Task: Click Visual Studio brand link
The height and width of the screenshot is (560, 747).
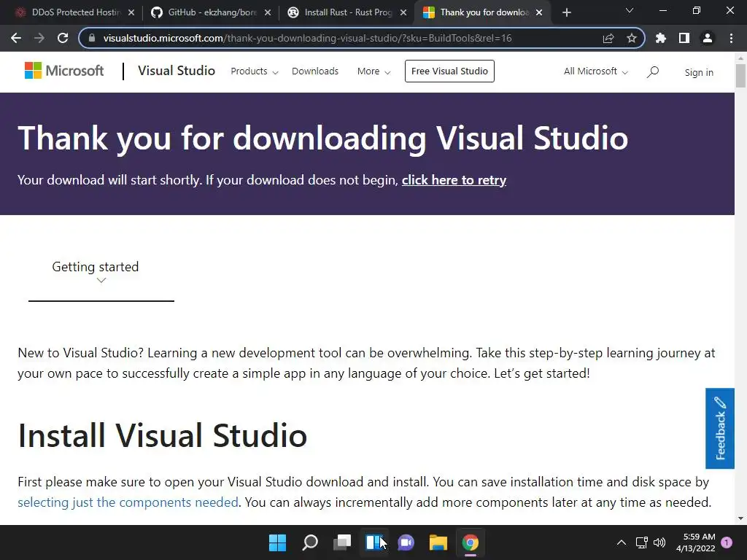Action: (x=177, y=71)
